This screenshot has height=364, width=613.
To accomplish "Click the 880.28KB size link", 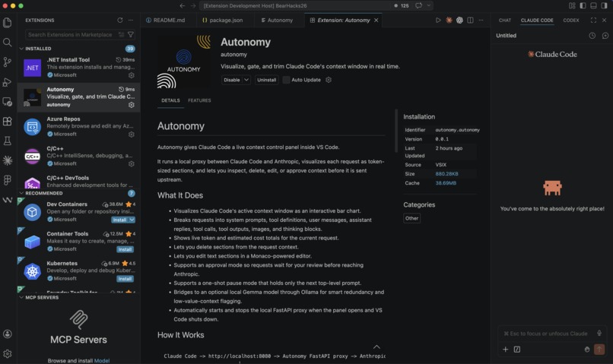I will pyautogui.click(x=447, y=174).
